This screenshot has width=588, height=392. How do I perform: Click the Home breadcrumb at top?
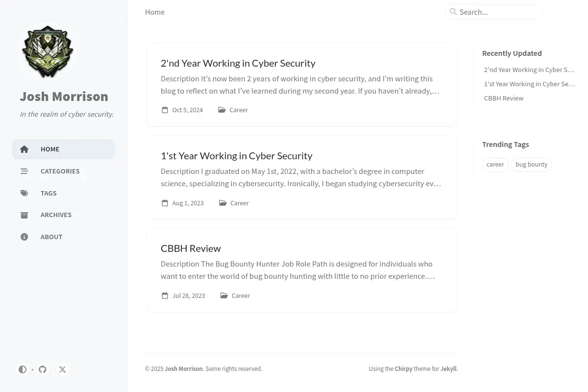155,12
